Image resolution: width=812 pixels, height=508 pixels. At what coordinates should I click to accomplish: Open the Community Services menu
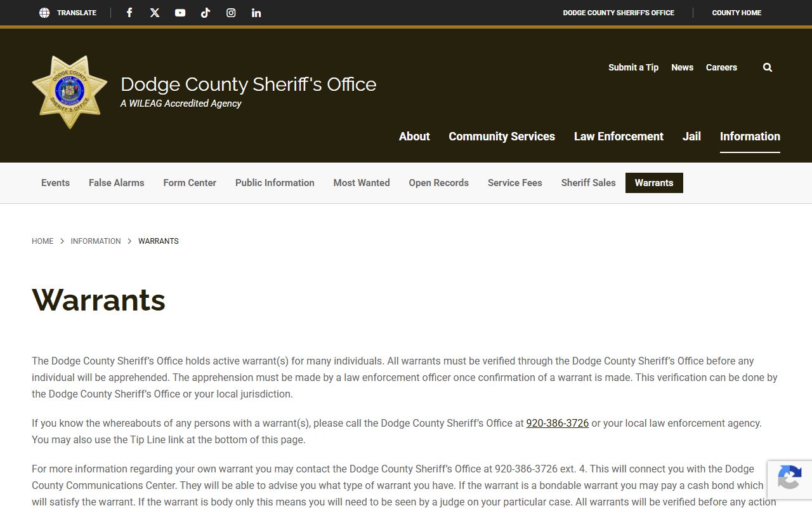click(x=502, y=137)
